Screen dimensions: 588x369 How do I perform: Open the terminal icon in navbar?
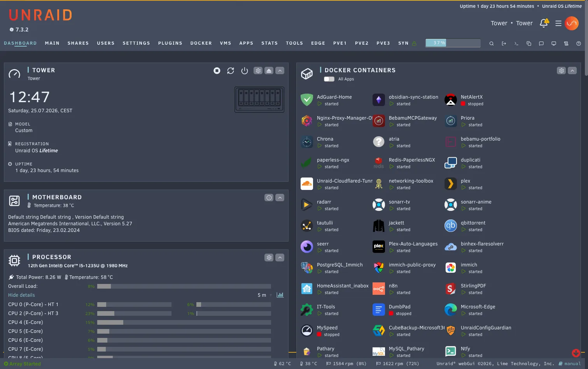point(516,44)
